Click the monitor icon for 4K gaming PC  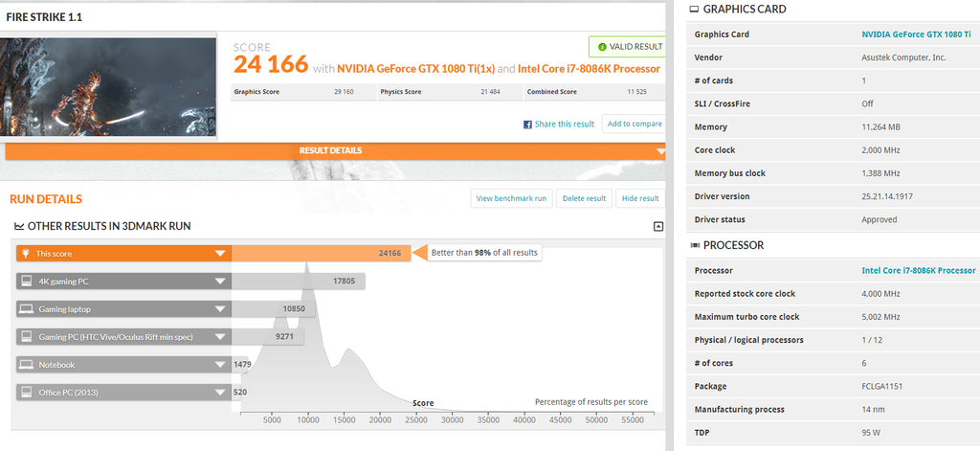point(26,282)
